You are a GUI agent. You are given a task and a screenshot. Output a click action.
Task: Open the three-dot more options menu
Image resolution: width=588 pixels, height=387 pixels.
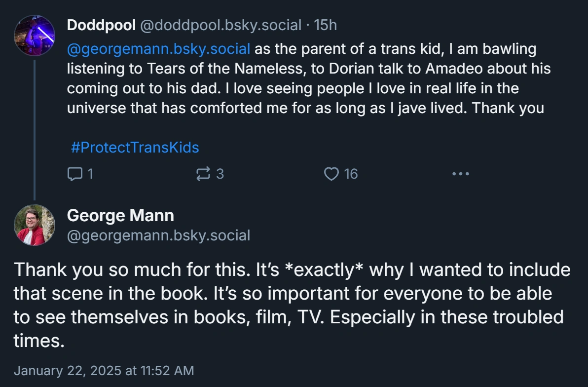click(460, 174)
